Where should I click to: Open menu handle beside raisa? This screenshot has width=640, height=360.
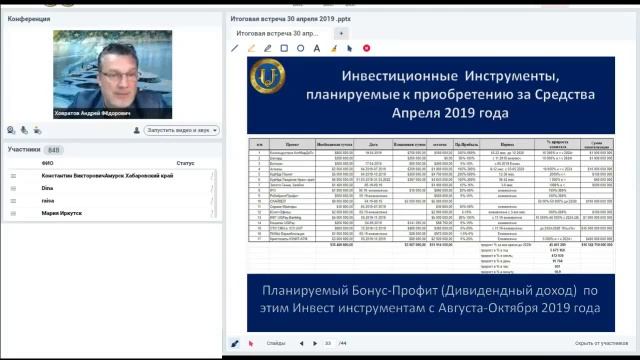pos(13,201)
